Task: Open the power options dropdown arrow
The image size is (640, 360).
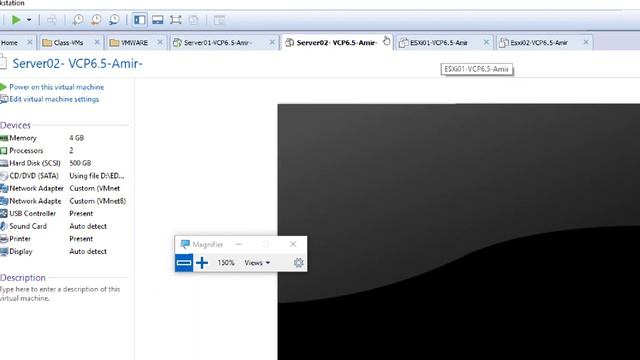Action: 29,20
